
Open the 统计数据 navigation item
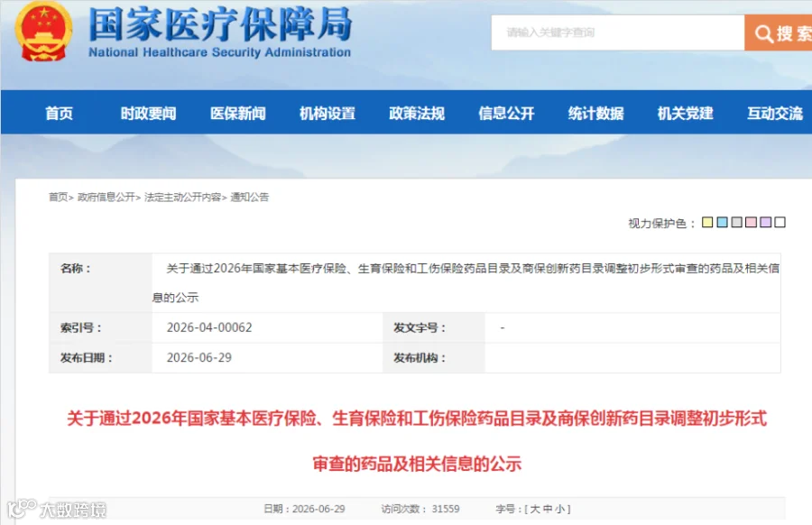(x=596, y=113)
